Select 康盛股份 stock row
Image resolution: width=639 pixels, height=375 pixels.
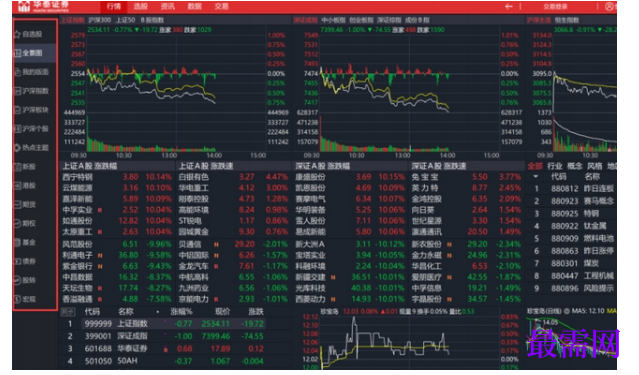350,177
